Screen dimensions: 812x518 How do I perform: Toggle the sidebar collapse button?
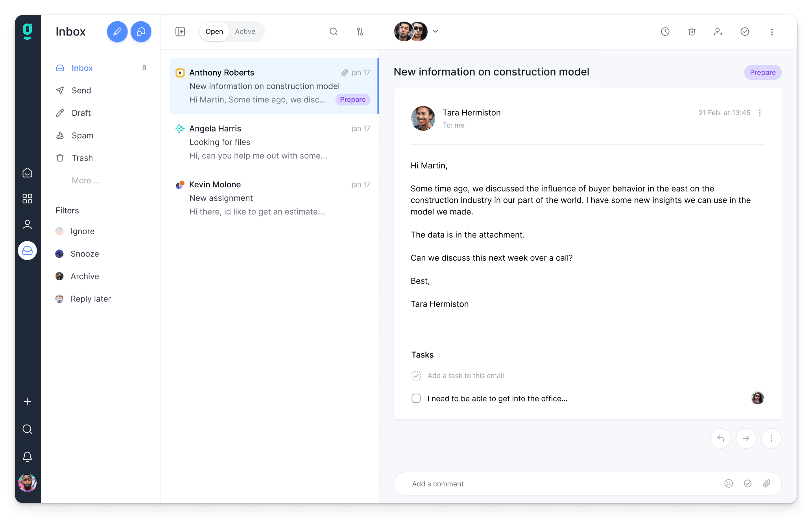180,31
